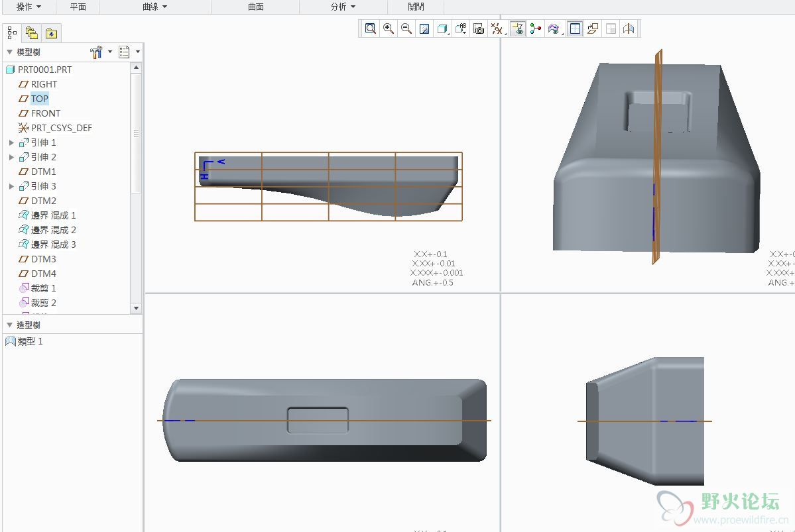The width and height of the screenshot is (795, 532).
Task: Switch to the Favorites folder navigator tab
Action: (x=51, y=33)
